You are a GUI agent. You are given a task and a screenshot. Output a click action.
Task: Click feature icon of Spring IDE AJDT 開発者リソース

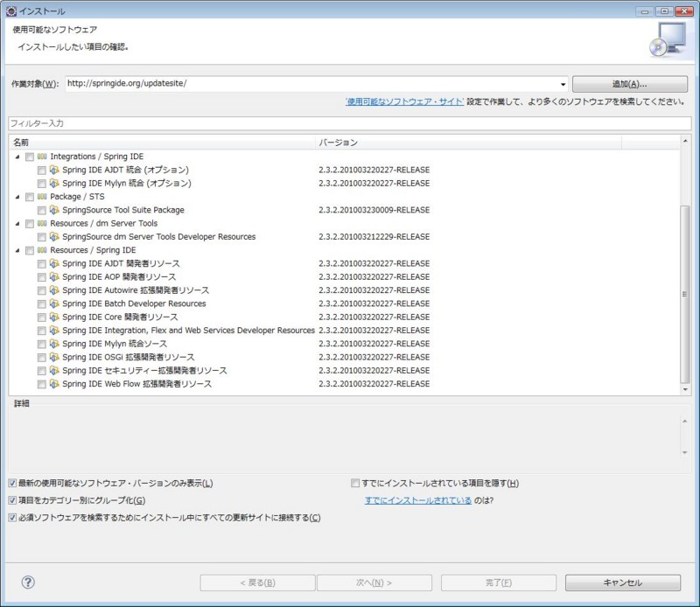[54, 264]
